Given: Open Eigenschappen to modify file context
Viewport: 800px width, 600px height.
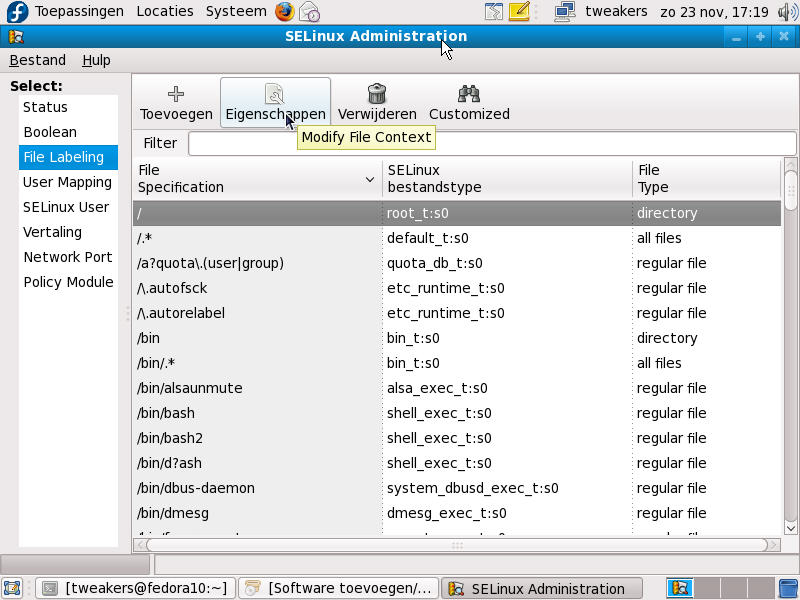Looking at the screenshot, I should (276, 103).
